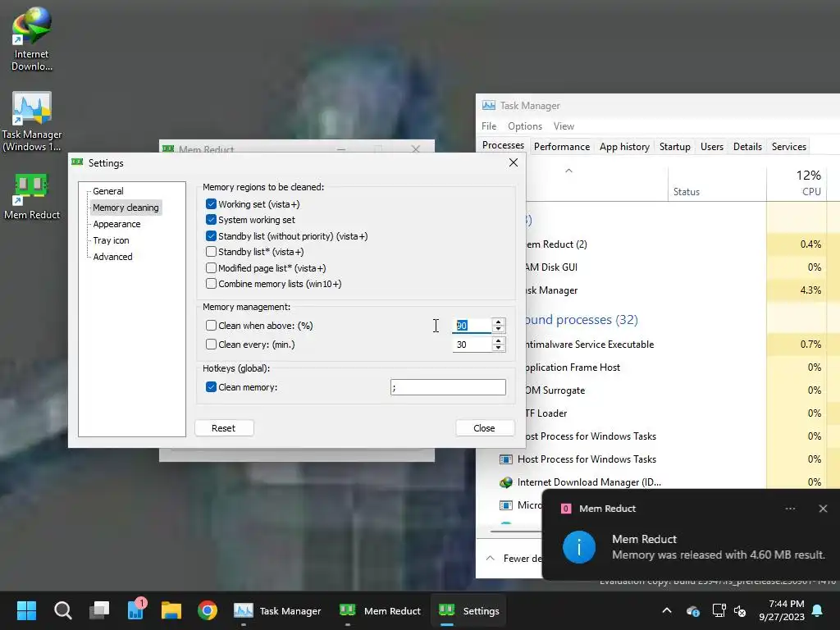
Task: Open Task Manager File menu
Action: click(x=489, y=126)
